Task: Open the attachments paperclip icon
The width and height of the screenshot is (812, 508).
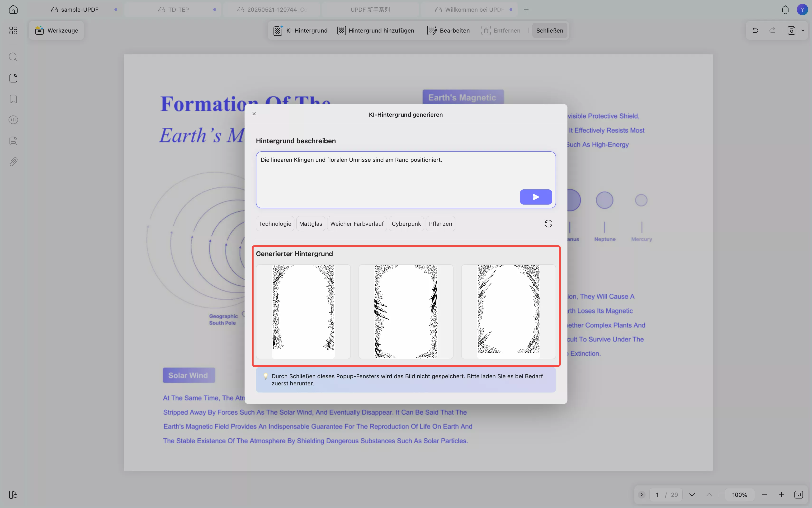Action: 13,162
